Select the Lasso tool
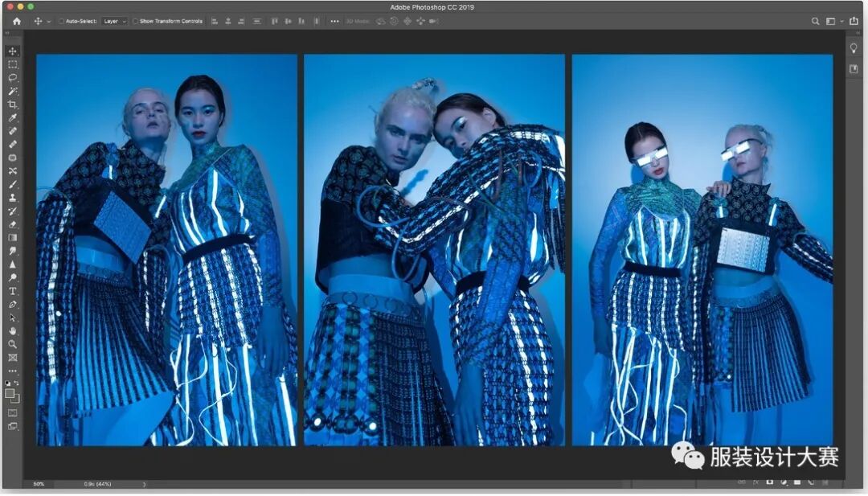This screenshot has height=496, width=868. [x=12, y=77]
